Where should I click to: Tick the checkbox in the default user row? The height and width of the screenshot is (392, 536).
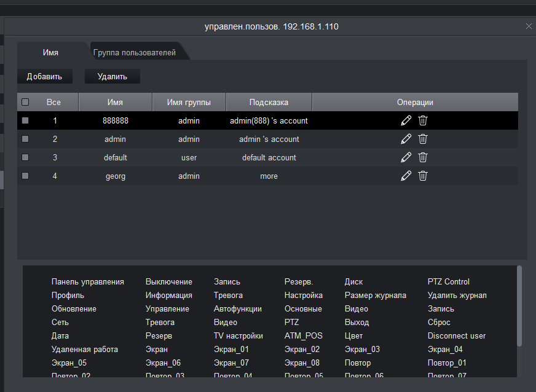pos(25,158)
